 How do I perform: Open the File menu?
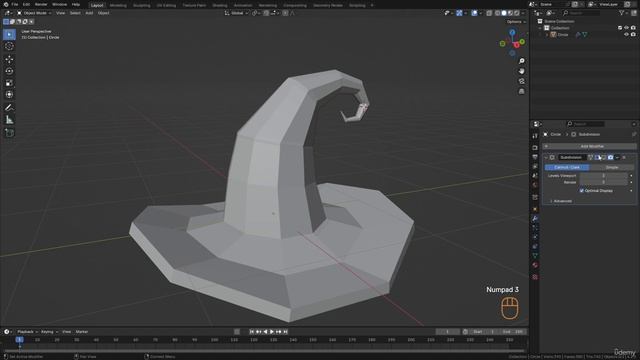(15, 4)
